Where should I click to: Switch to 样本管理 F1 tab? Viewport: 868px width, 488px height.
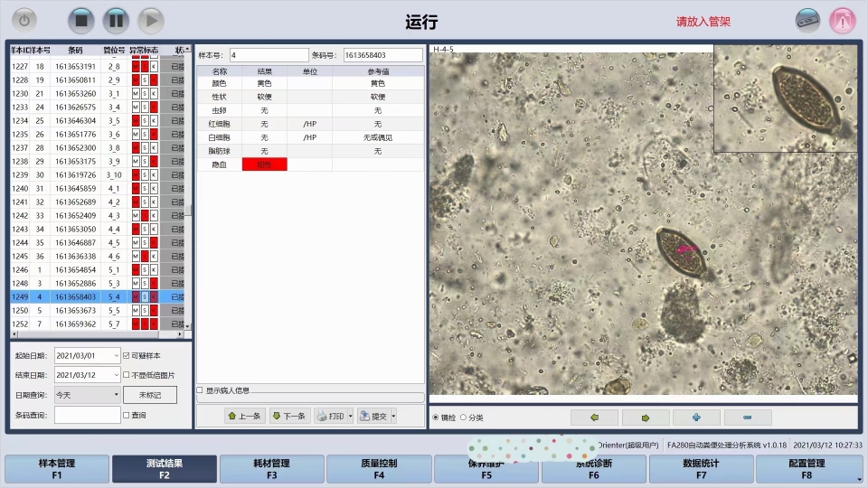point(56,469)
